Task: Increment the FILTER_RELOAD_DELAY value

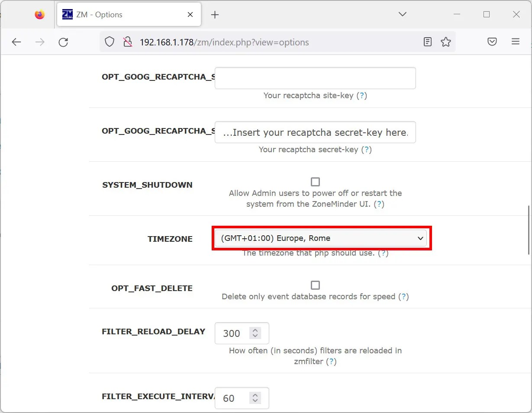Action: click(255, 330)
